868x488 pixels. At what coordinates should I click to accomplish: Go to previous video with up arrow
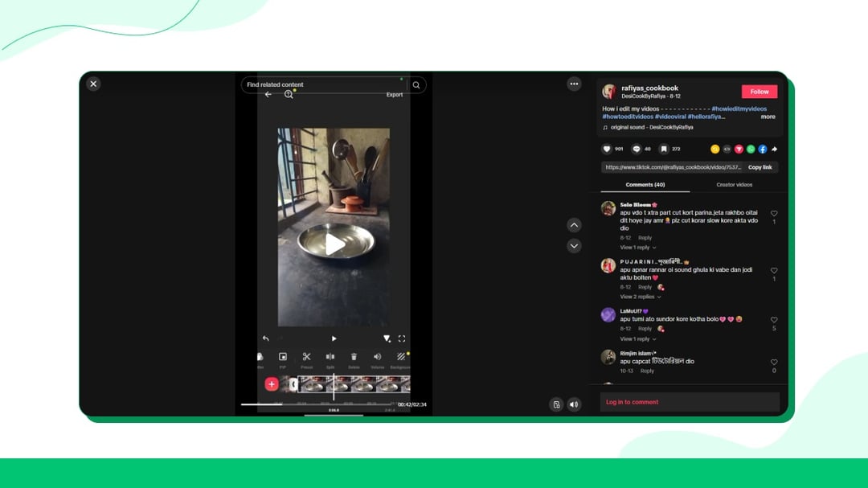(574, 225)
